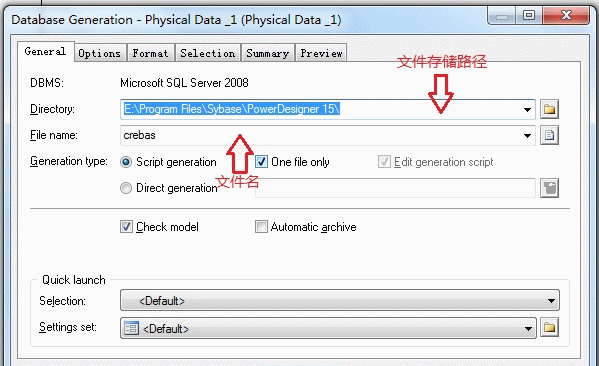Open the Format tab
The height and width of the screenshot is (366, 599).
click(x=151, y=53)
